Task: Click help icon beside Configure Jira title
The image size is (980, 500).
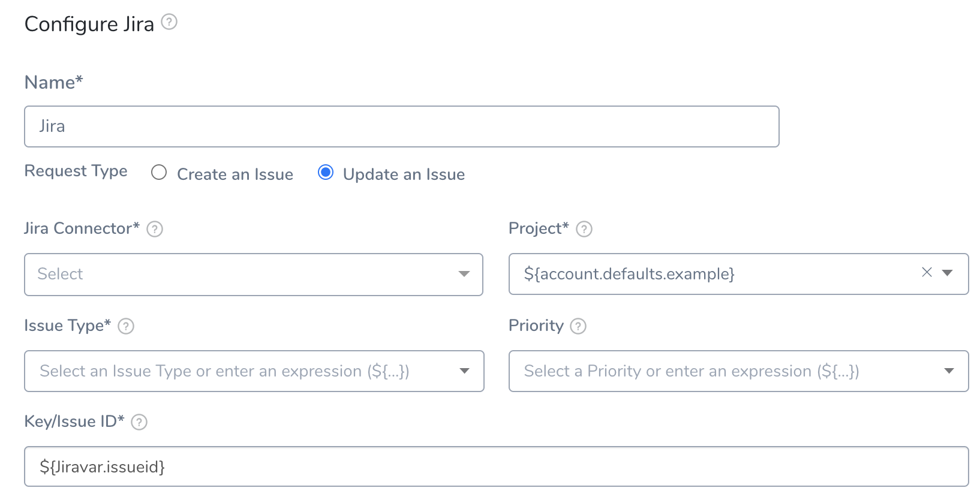Action: tap(169, 22)
